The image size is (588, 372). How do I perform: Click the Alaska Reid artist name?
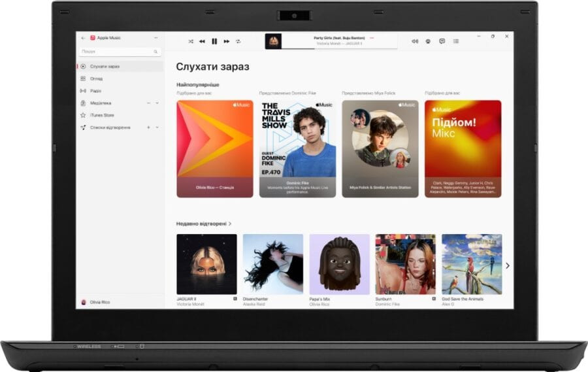coord(254,304)
